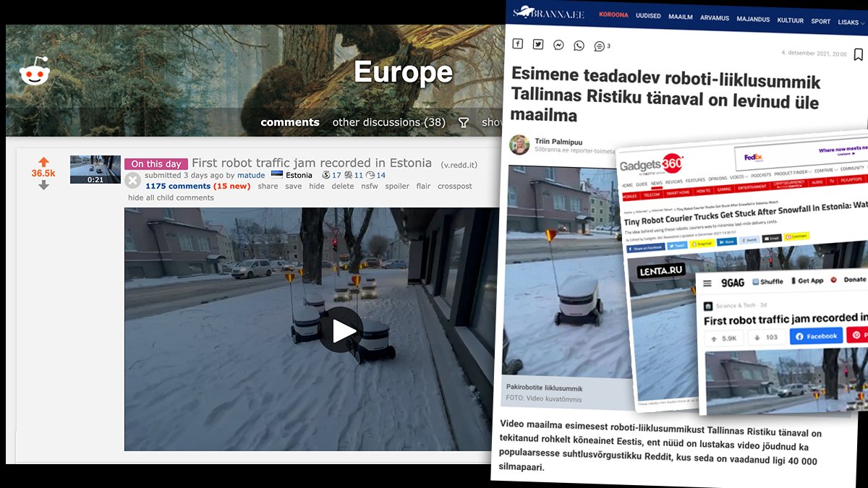The width and height of the screenshot is (868, 488).
Task: Click the Reddit snoo logo
Action: 34,71
